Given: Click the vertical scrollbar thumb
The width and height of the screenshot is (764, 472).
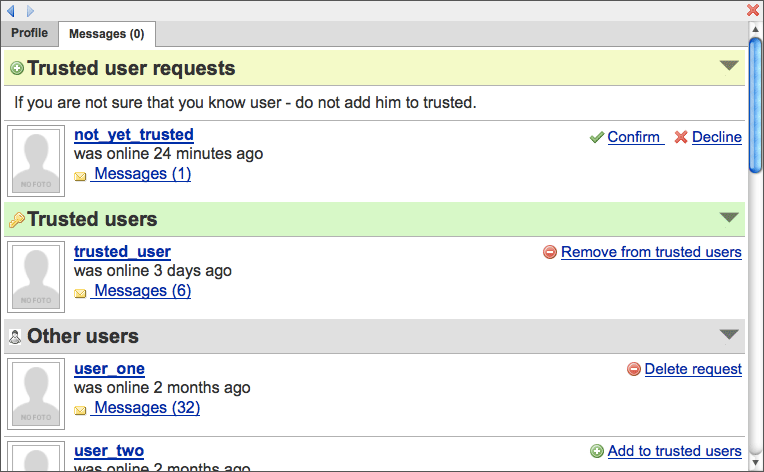Looking at the screenshot, I should (x=756, y=100).
